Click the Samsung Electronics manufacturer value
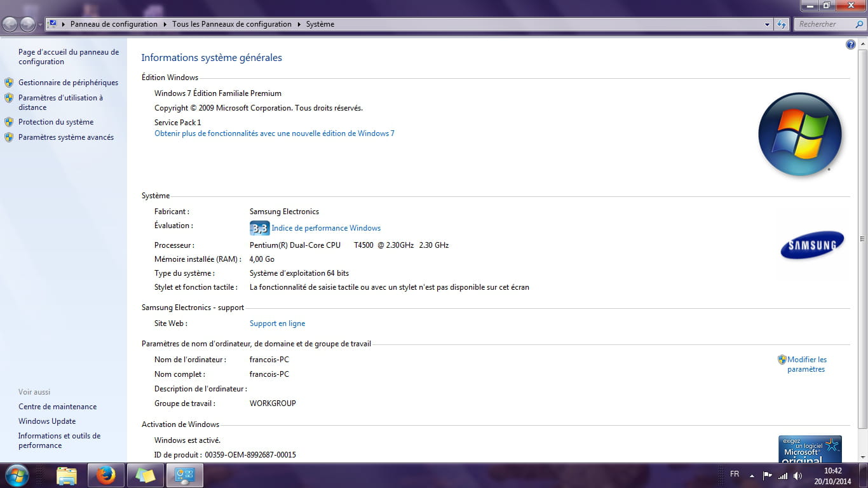Screen dimensions: 868x488 pyautogui.click(x=284, y=212)
